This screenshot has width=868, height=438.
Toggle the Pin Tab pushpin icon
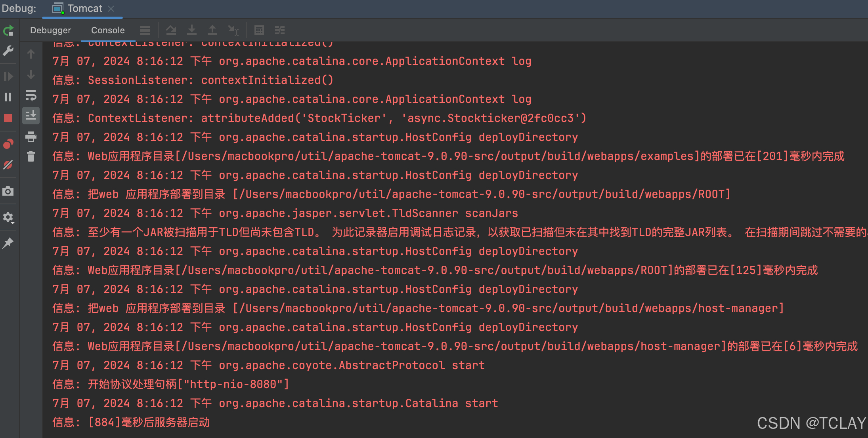tap(8, 243)
